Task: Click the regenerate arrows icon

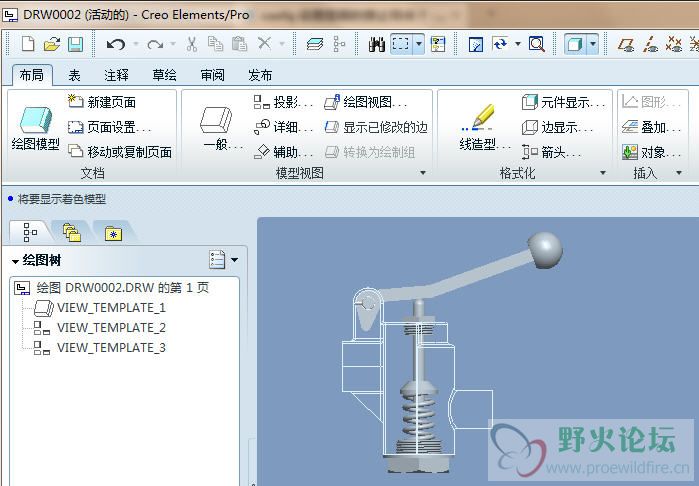Action: click(500, 44)
